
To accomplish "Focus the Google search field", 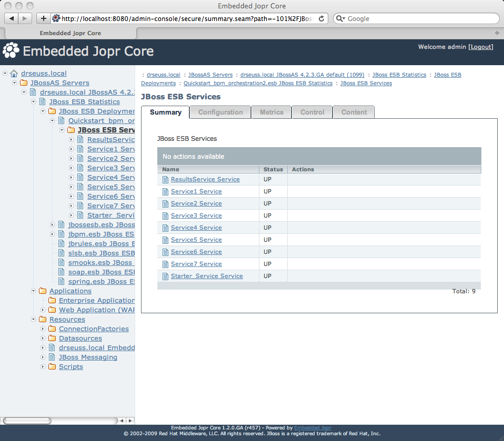I will [416, 18].
